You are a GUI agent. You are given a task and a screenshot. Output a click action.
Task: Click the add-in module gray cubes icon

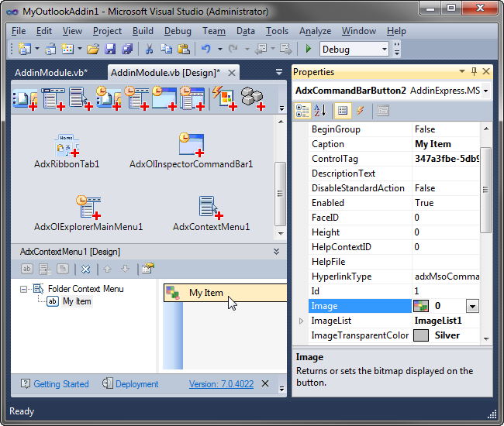(253, 98)
